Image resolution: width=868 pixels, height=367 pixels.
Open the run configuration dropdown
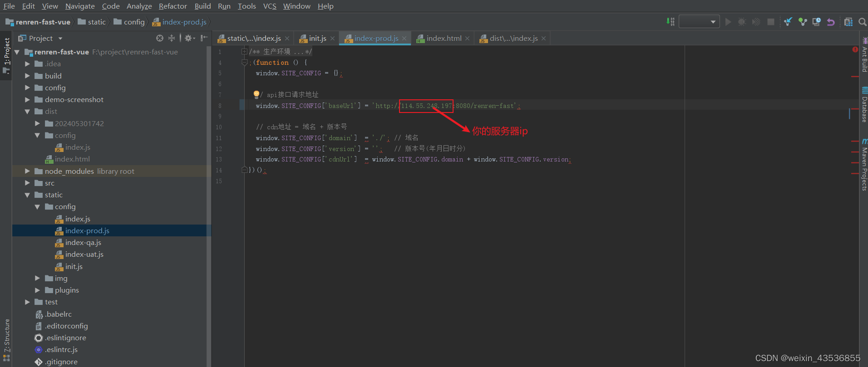pos(699,22)
